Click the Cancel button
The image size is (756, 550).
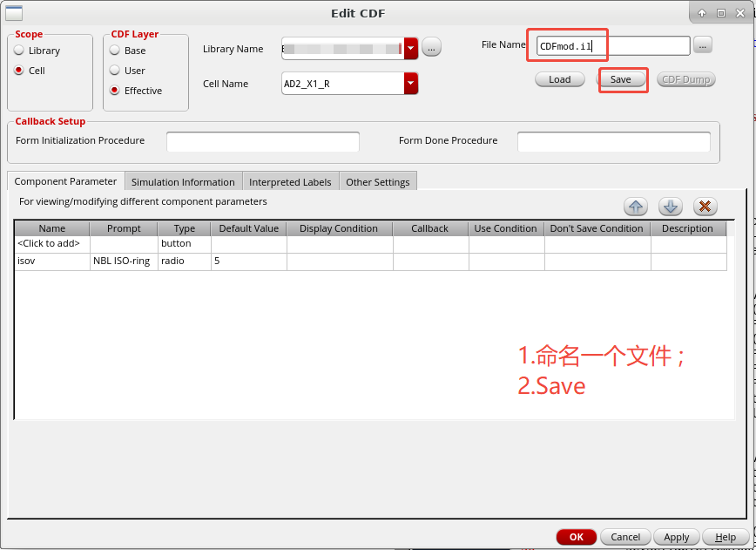click(x=625, y=537)
